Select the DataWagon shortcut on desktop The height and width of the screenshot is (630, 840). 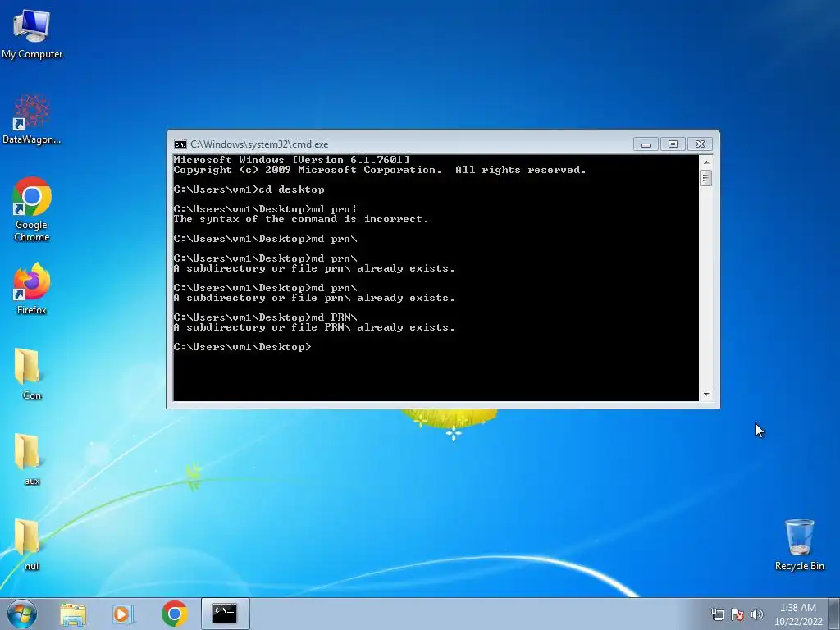(32, 119)
